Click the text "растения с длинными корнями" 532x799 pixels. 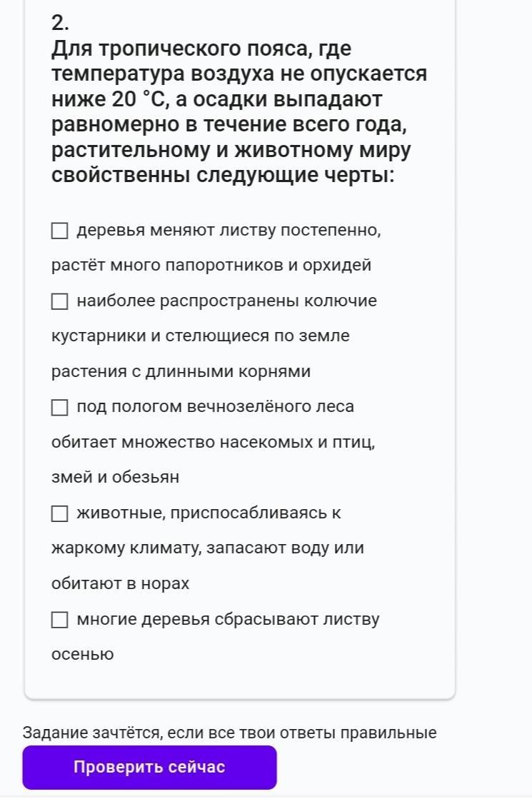tap(181, 371)
